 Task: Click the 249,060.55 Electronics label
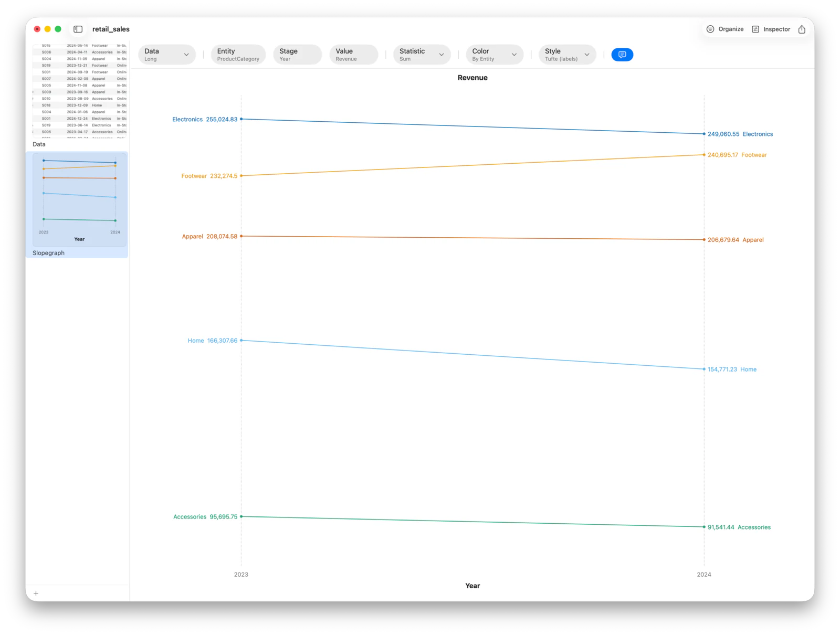click(x=740, y=134)
